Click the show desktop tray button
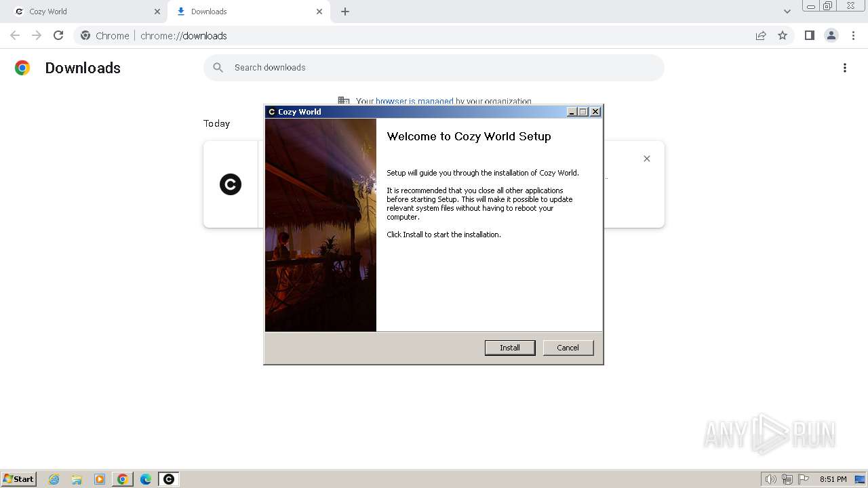The image size is (868, 488). point(860,479)
